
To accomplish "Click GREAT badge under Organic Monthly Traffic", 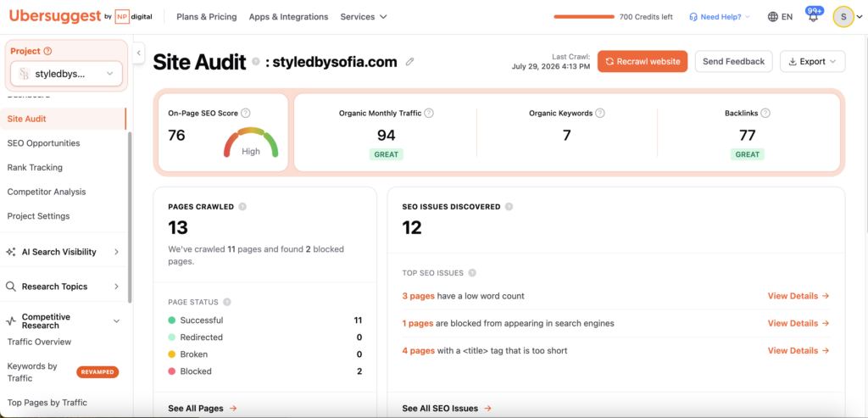I will pyautogui.click(x=387, y=154).
